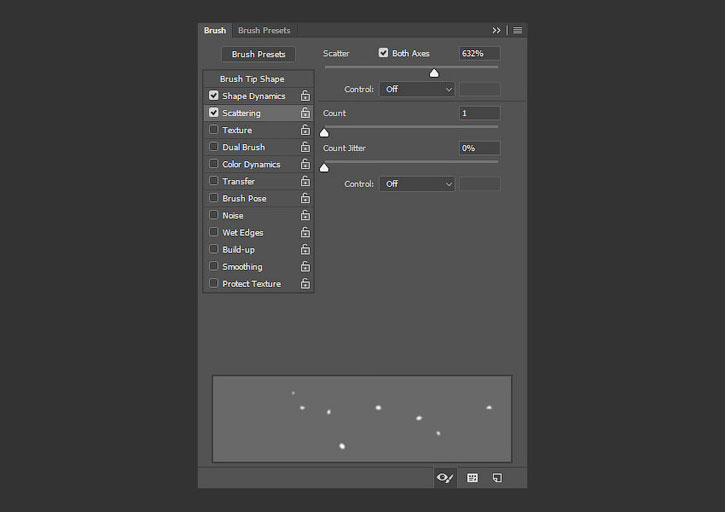
Task: Enable the Protect Texture checkbox
Action: tap(213, 283)
